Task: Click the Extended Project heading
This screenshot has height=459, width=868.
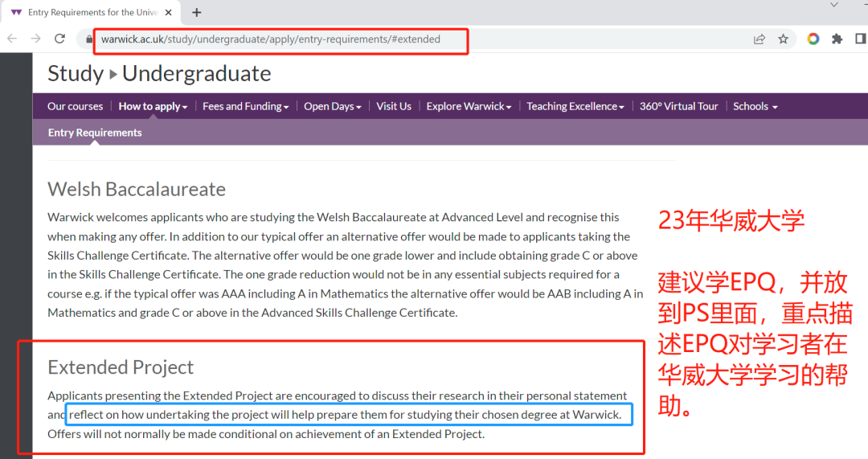Action: (x=120, y=367)
